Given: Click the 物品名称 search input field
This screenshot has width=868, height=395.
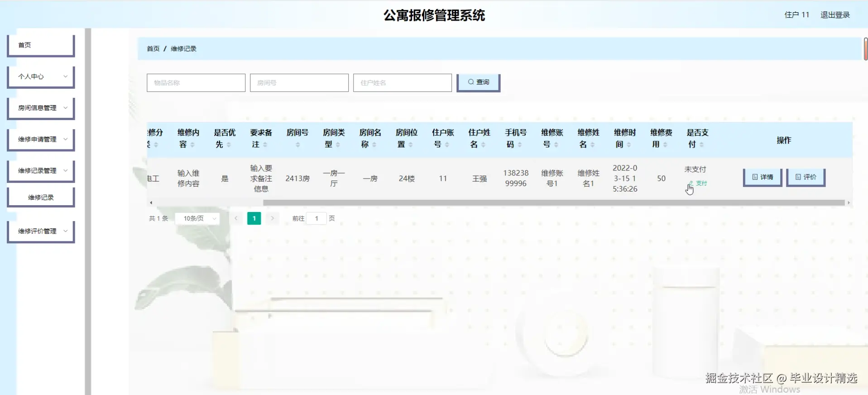Looking at the screenshot, I should click(196, 83).
